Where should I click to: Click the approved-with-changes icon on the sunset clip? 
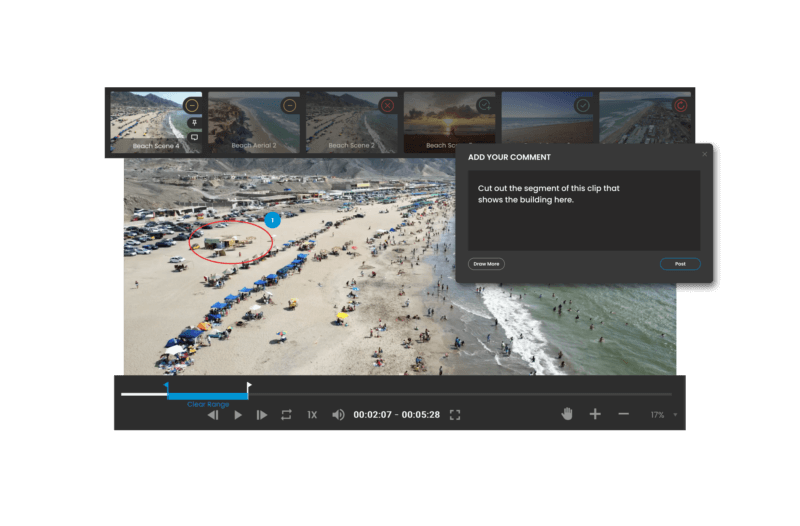click(x=485, y=106)
